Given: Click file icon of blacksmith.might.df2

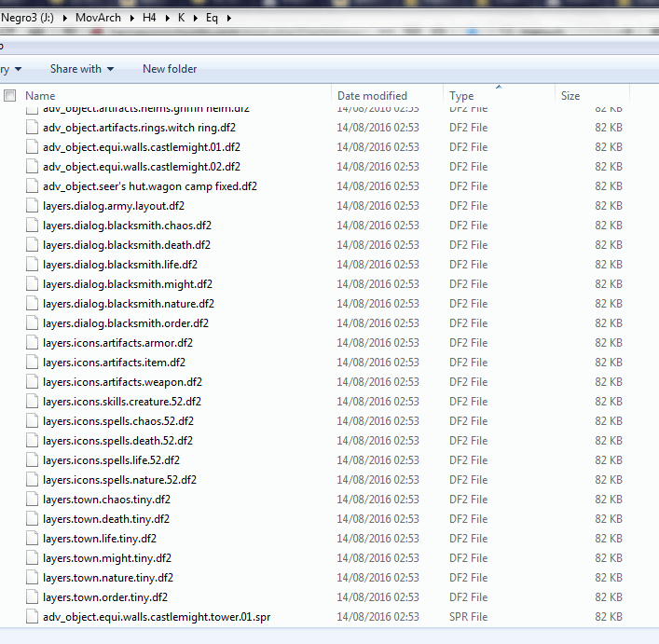Looking at the screenshot, I should pyautogui.click(x=32, y=284).
